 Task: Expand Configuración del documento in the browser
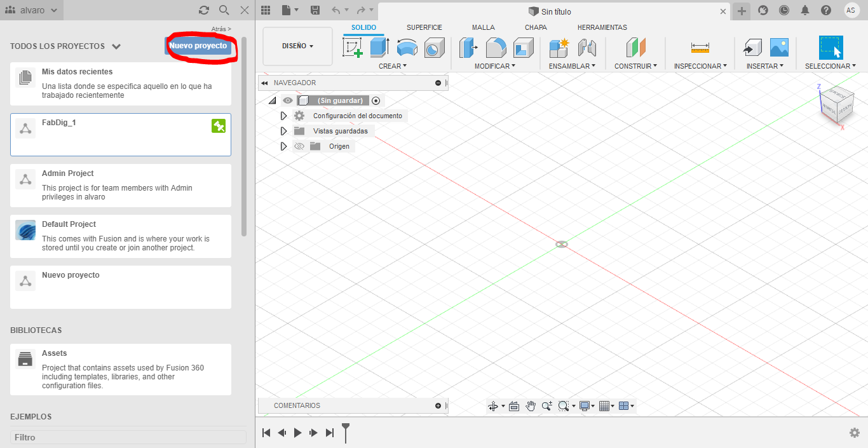283,115
